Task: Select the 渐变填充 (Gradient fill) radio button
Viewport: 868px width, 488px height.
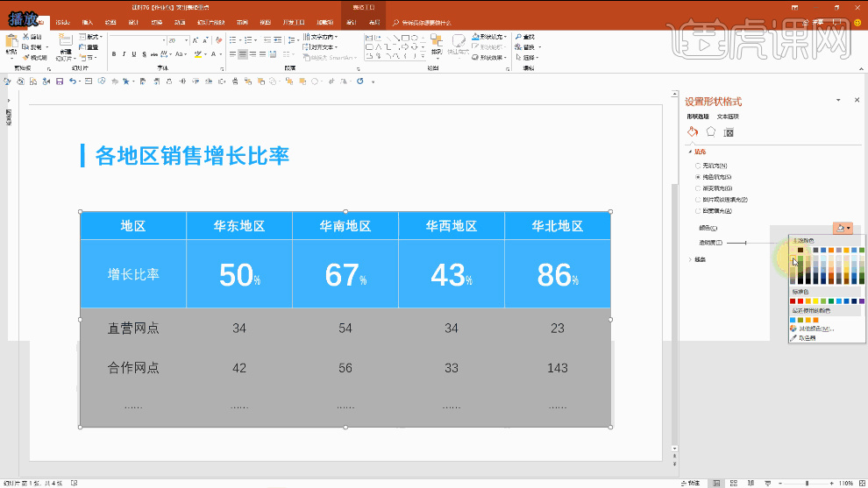Action: tap(698, 187)
